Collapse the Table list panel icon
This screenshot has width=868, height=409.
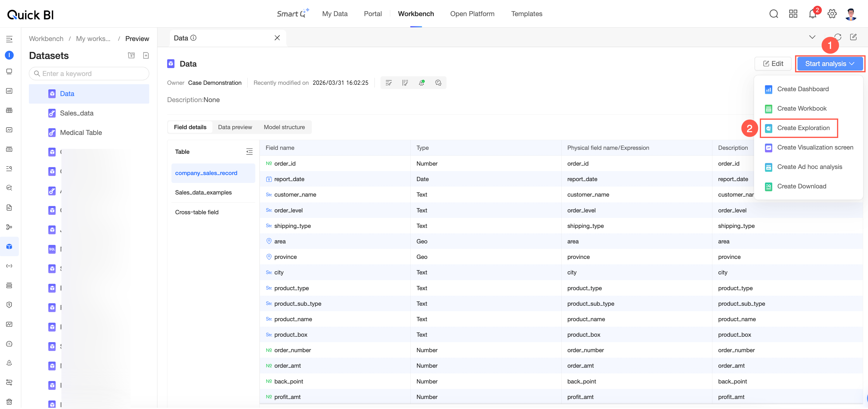pos(249,152)
